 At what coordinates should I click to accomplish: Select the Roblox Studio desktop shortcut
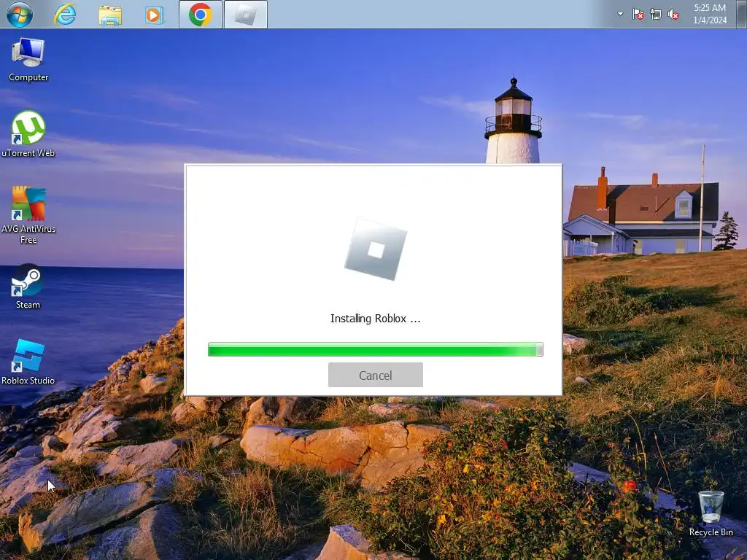pos(28,362)
